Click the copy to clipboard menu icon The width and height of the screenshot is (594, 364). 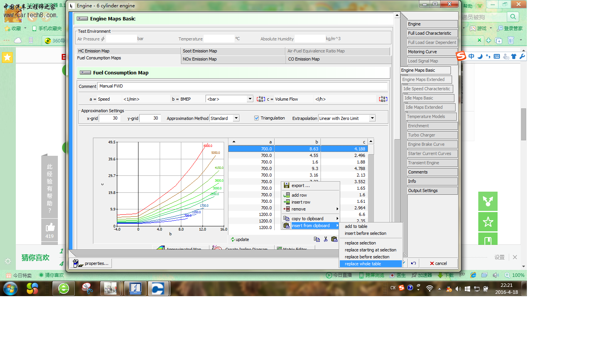[287, 219]
